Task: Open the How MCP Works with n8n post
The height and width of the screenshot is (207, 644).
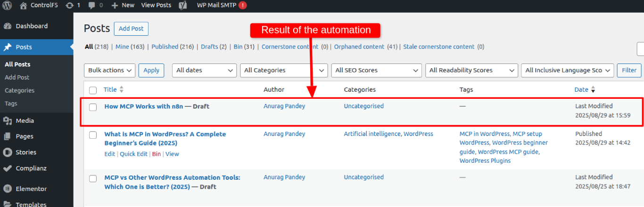Action: coord(144,106)
